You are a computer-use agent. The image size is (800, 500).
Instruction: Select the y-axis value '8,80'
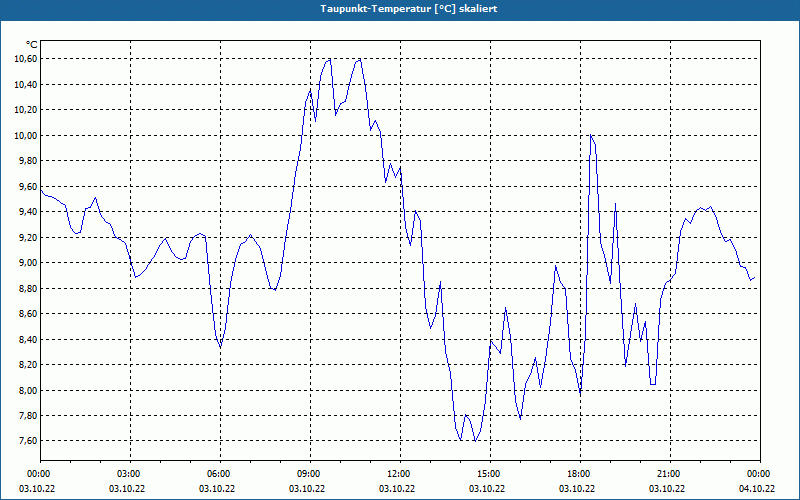coord(28,288)
